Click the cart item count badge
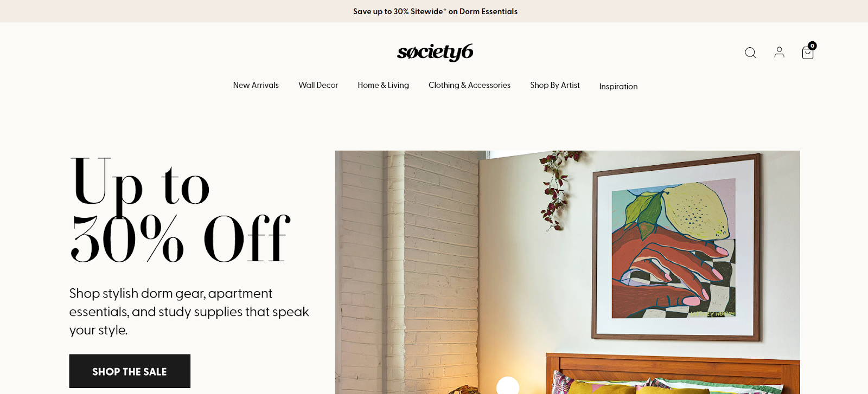The width and height of the screenshot is (868, 394). (x=812, y=46)
